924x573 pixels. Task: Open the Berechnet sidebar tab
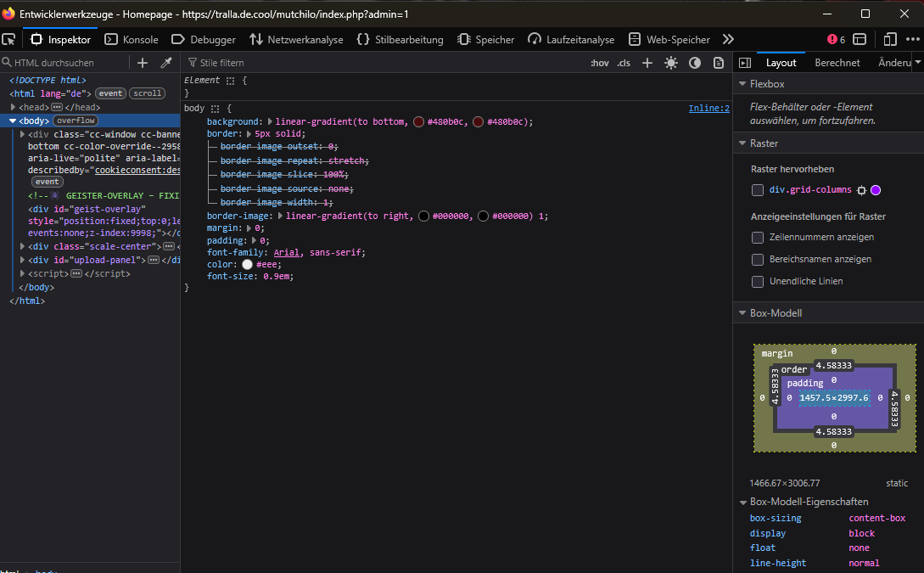[837, 63]
